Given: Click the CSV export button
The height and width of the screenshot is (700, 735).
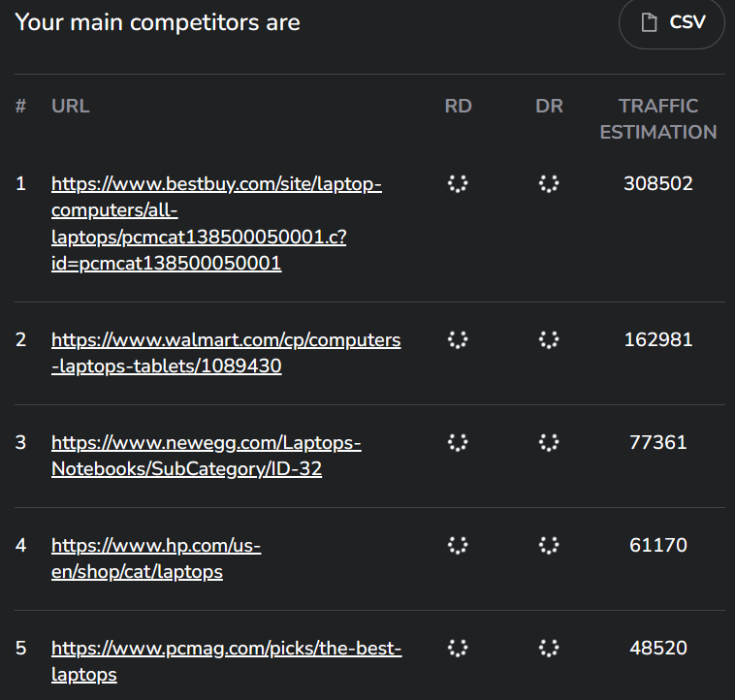Looking at the screenshot, I should coord(672,22).
